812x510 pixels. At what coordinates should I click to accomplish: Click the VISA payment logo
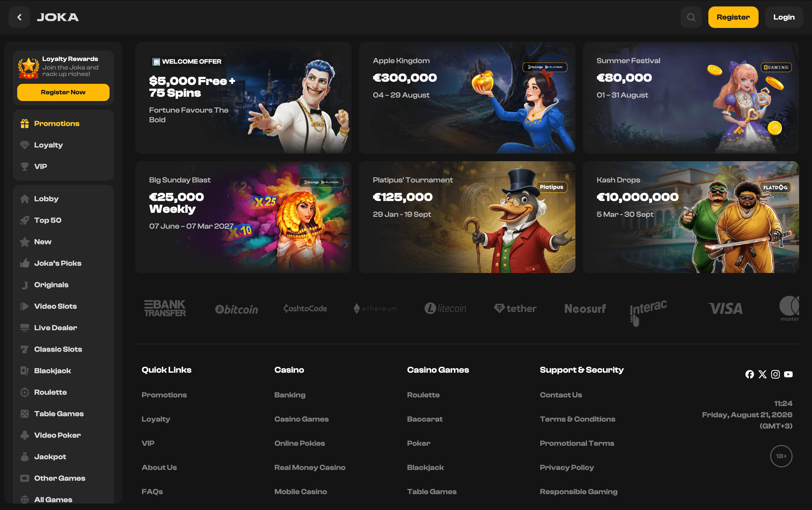[725, 309]
